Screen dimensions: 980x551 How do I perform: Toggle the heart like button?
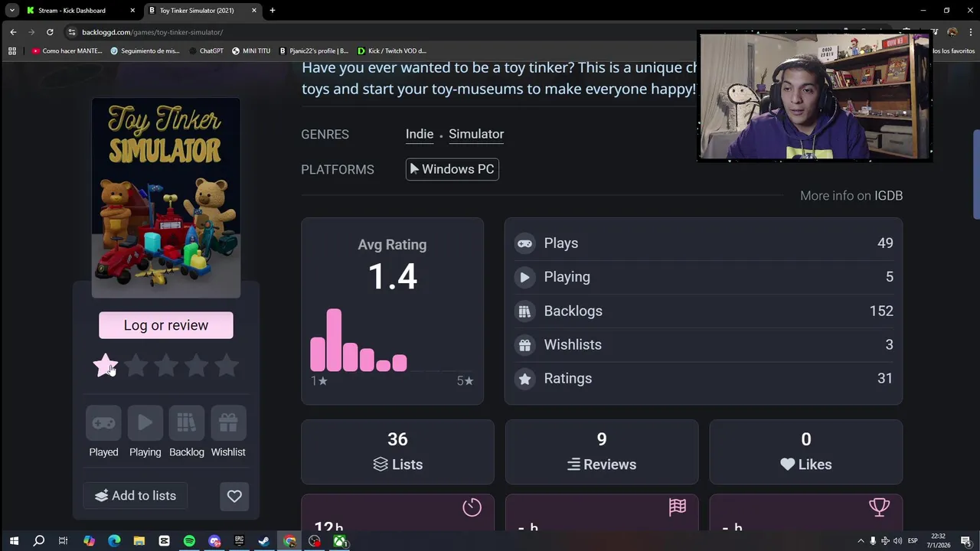[x=234, y=496]
